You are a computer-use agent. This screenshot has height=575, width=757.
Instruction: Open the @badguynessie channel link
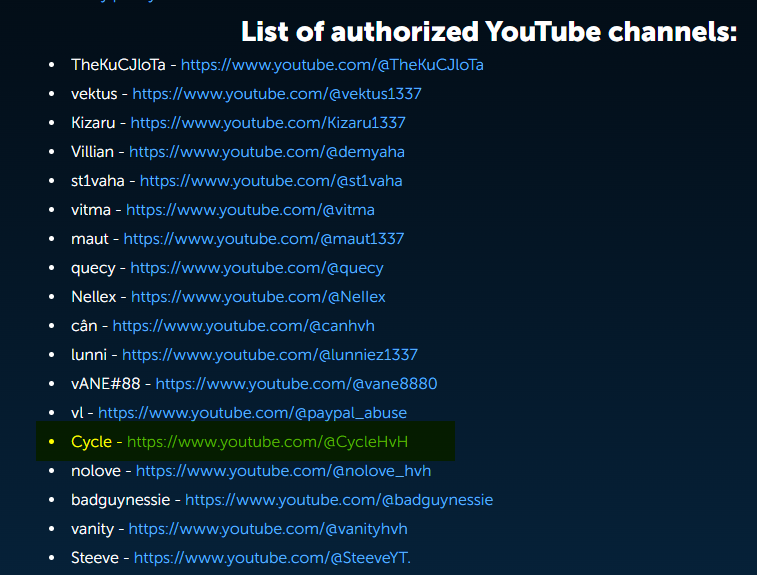[339, 500]
